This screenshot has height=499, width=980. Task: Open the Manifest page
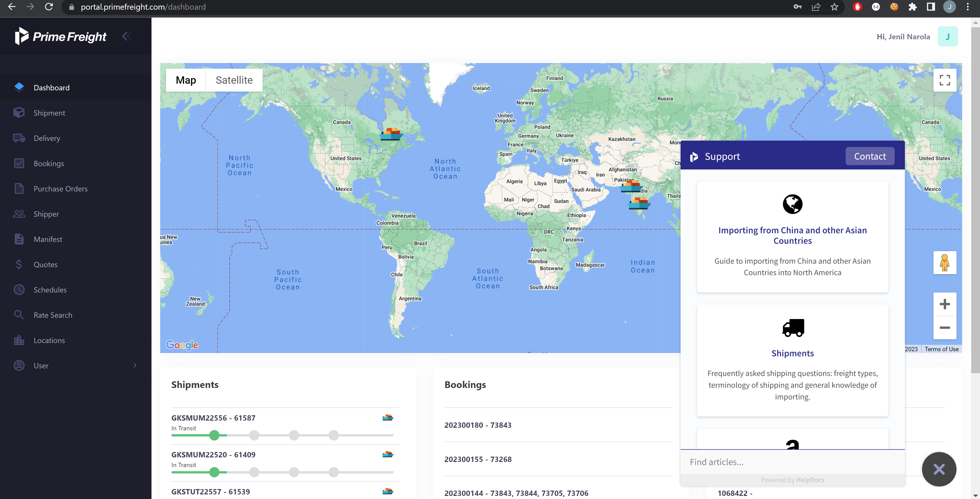[48, 239]
